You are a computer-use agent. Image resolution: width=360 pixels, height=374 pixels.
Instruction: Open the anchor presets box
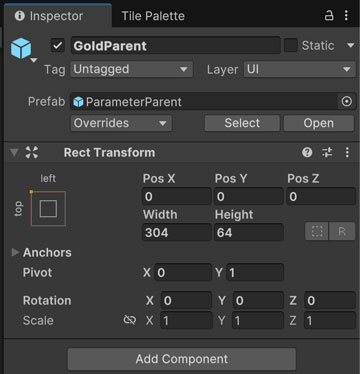tap(48, 209)
